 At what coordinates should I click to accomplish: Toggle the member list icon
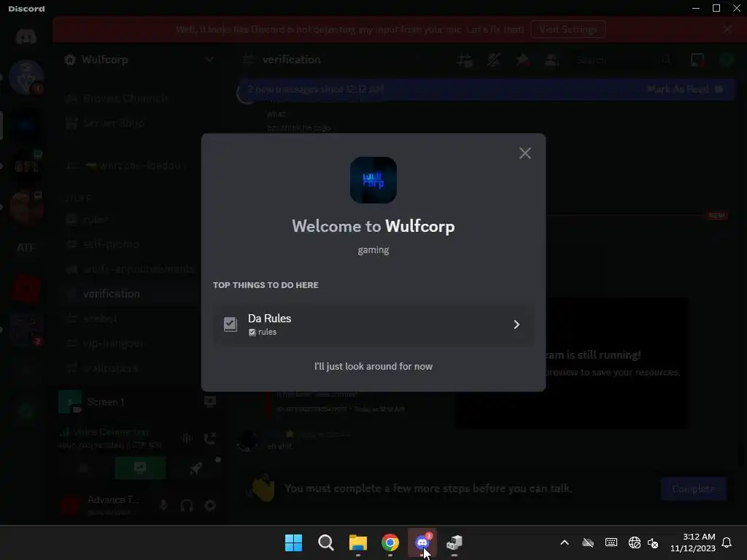click(x=551, y=60)
